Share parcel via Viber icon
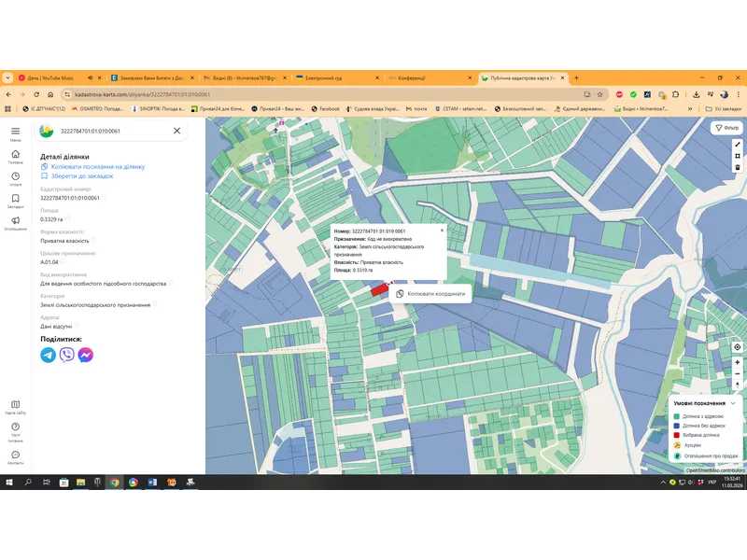747x560 pixels. [x=66, y=355]
